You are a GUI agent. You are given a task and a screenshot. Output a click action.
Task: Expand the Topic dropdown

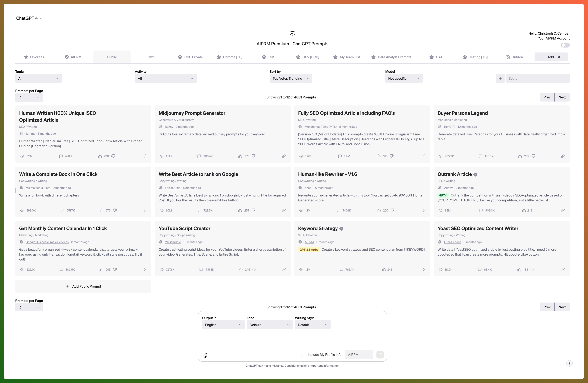(38, 78)
